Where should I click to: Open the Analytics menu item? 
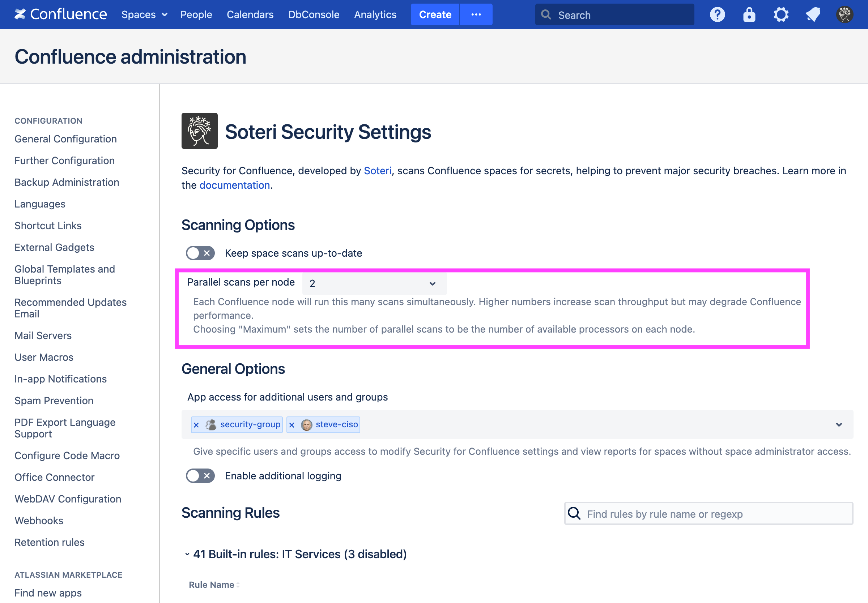(375, 15)
